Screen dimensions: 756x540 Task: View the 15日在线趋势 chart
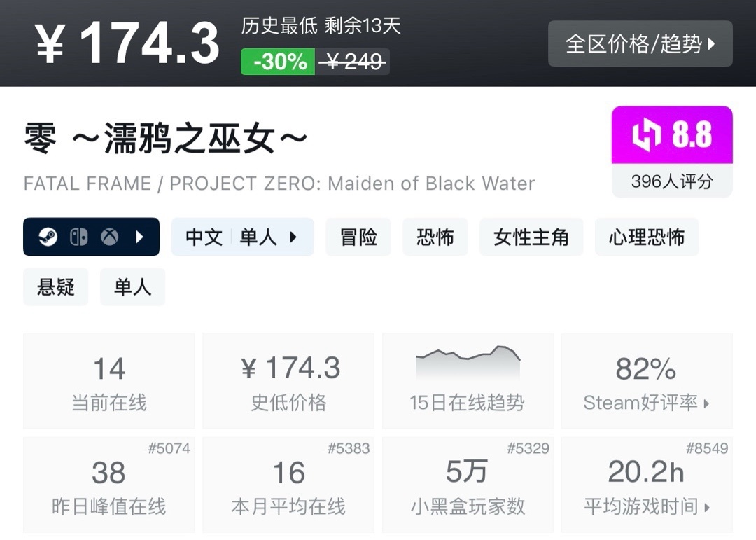pyautogui.click(x=468, y=381)
